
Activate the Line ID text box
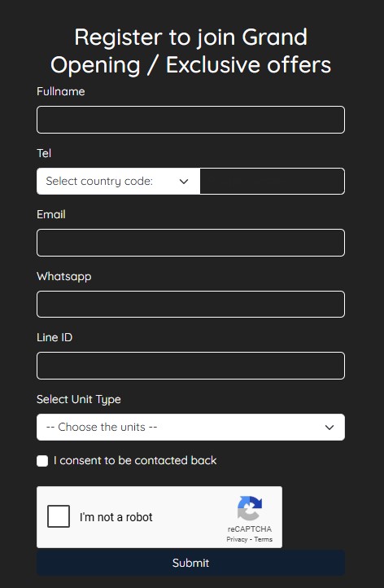(x=190, y=366)
